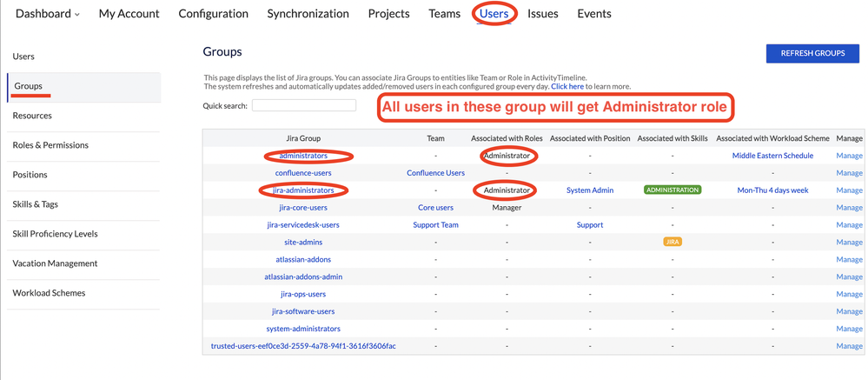The height and width of the screenshot is (380, 868).
Task: Click the Associated with Roles column header
Action: click(x=507, y=138)
